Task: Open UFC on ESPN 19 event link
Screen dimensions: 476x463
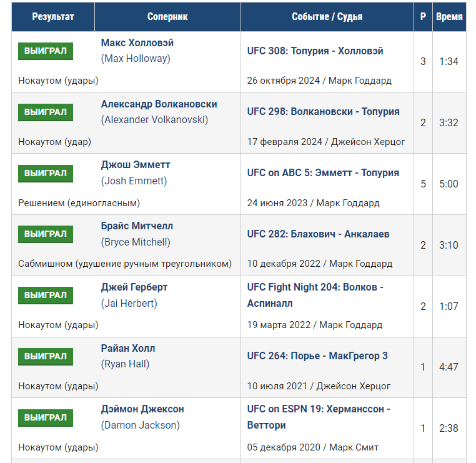Action: pyautogui.click(x=319, y=417)
